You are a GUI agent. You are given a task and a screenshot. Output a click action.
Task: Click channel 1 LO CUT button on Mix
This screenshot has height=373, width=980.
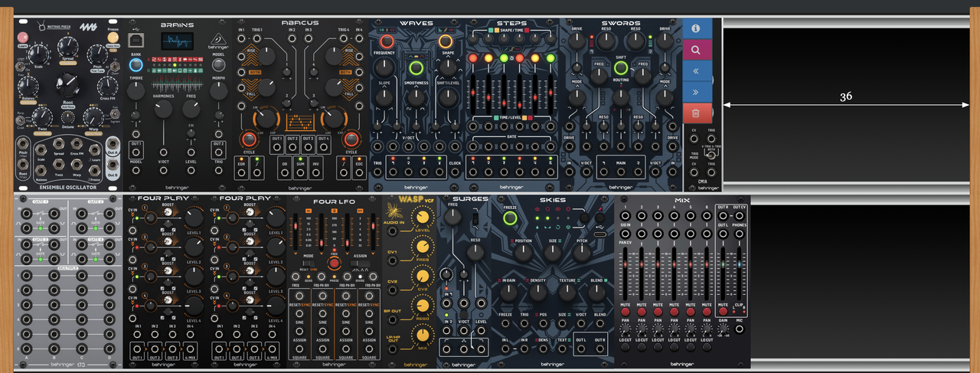pos(626,348)
